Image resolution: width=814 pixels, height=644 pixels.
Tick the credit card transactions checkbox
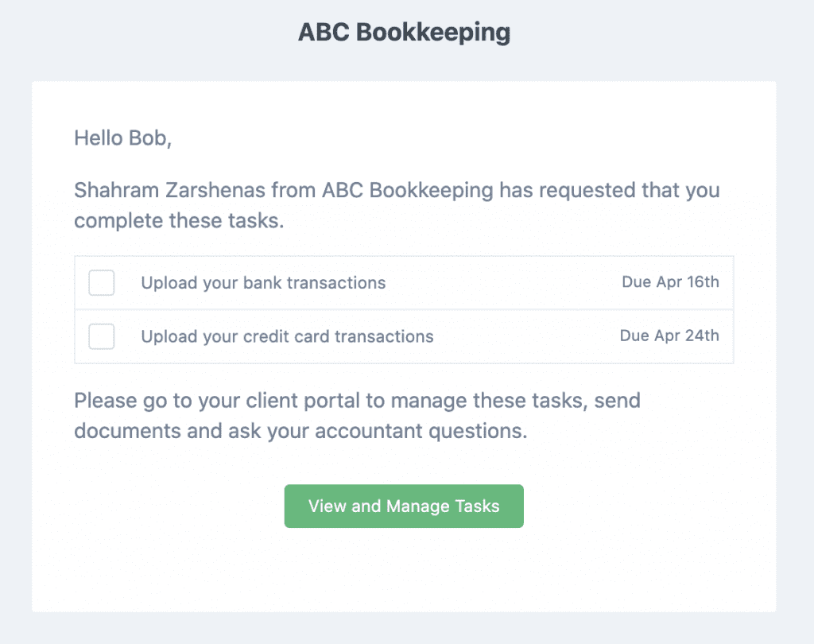[101, 336]
